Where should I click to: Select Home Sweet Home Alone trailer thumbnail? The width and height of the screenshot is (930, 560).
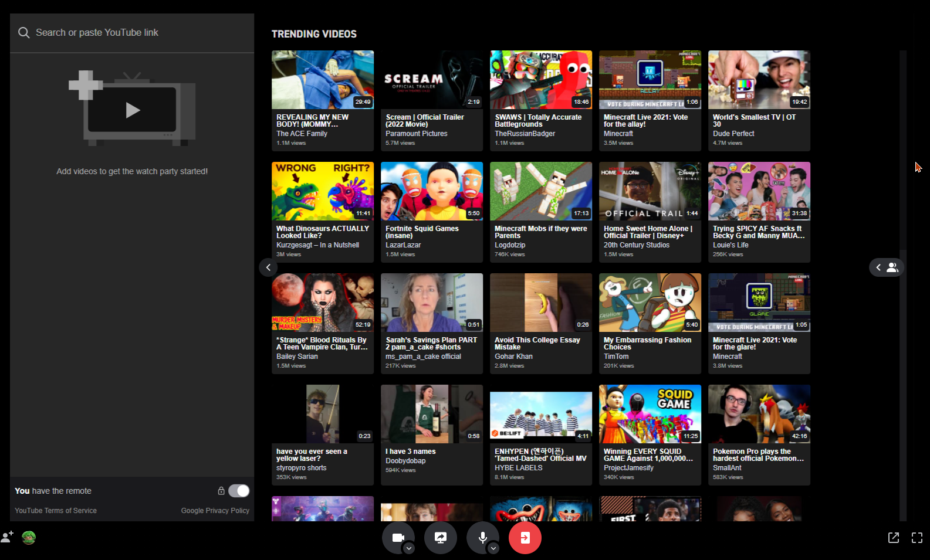[x=650, y=191]
